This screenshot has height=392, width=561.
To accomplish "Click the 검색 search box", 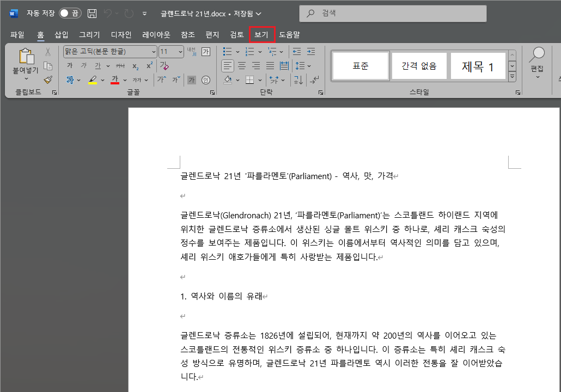I will [391, 14].
